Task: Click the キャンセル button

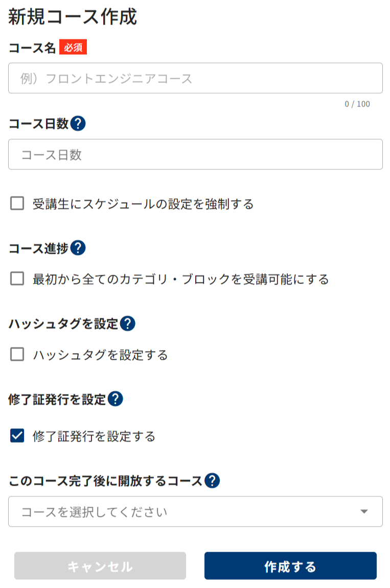Action: [100, 566]
